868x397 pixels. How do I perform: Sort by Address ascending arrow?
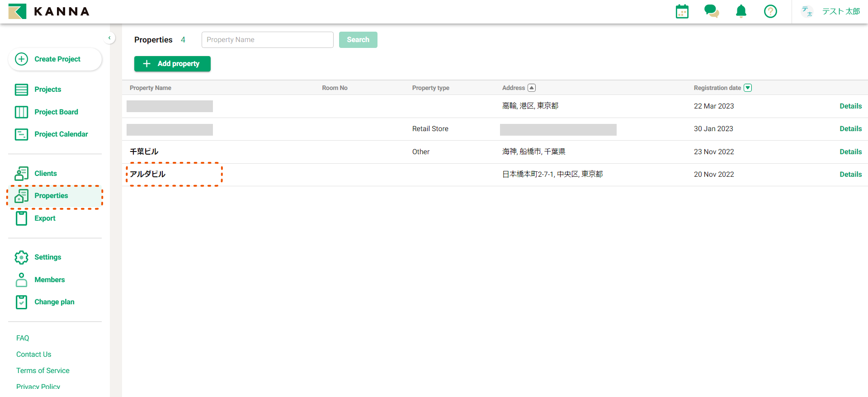click(x=532, y=88)
